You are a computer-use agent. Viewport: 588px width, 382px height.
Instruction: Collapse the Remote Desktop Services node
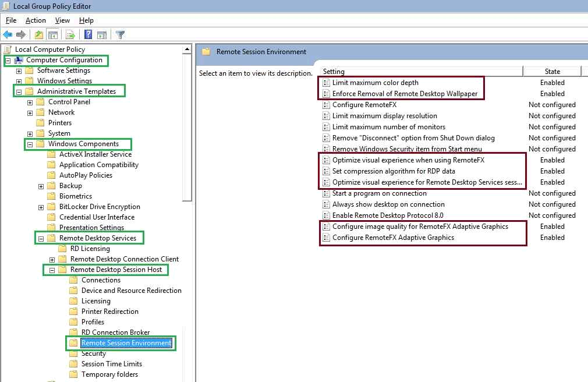coord(41,239)
